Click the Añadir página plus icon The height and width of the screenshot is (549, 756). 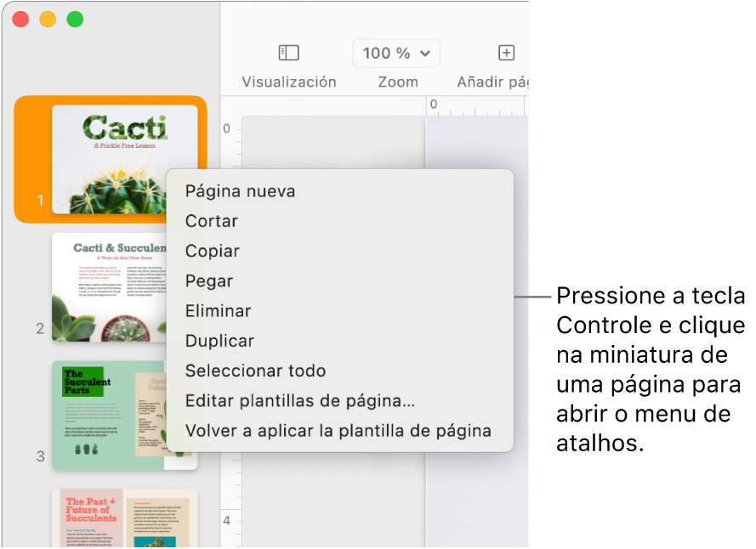[x=506, y=53]
